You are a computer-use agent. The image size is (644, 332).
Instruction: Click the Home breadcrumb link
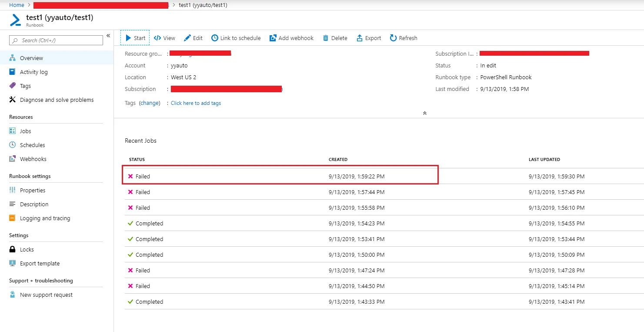[17, 5]
